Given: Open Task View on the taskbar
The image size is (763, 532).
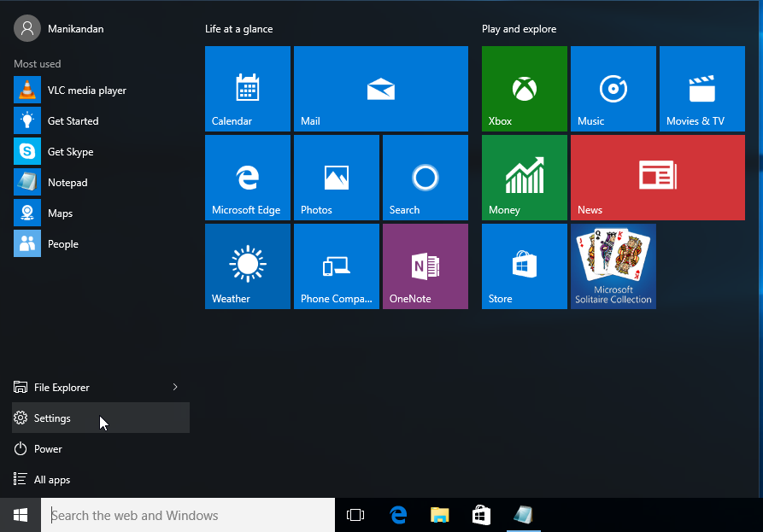Looking at the screenshot, I should pyautogui.click(x=355, y=515).
